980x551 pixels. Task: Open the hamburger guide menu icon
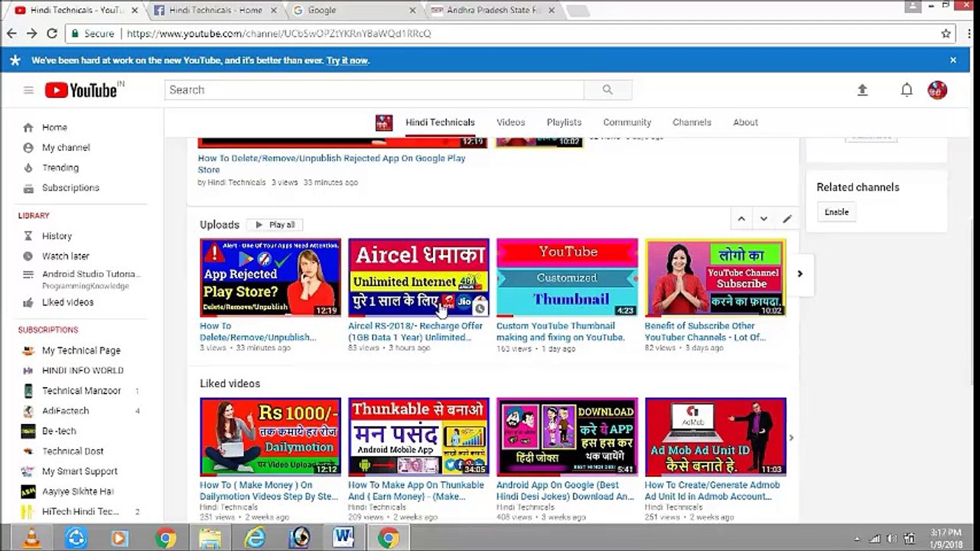pos(28,90)
